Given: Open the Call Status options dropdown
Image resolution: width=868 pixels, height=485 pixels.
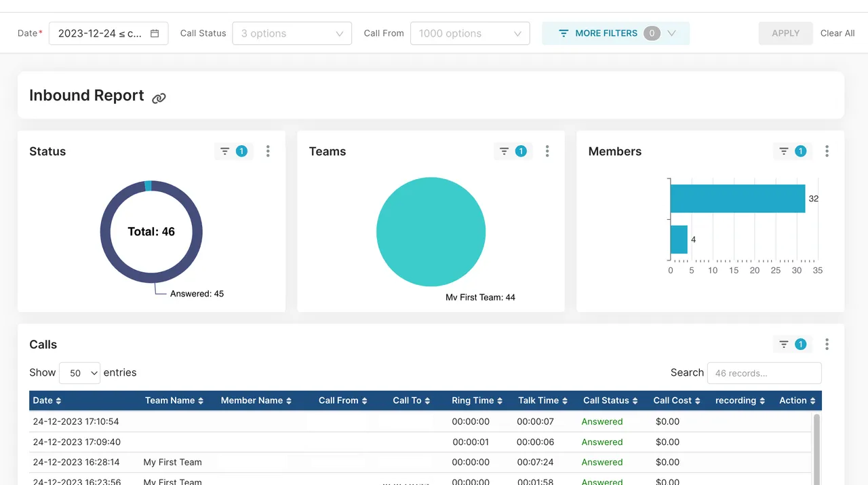Looking at the screenshot, I should (x=292, y=33).
